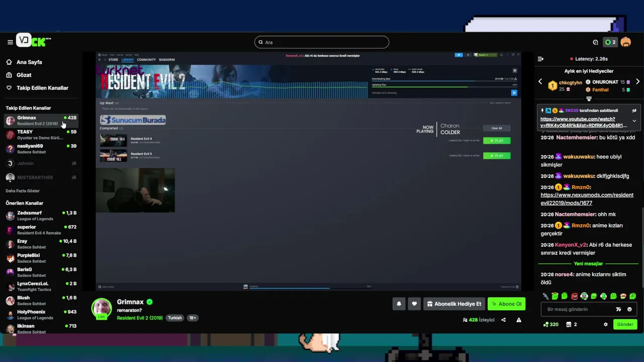
Task: Focus the Ara search box
Action: 322,42
